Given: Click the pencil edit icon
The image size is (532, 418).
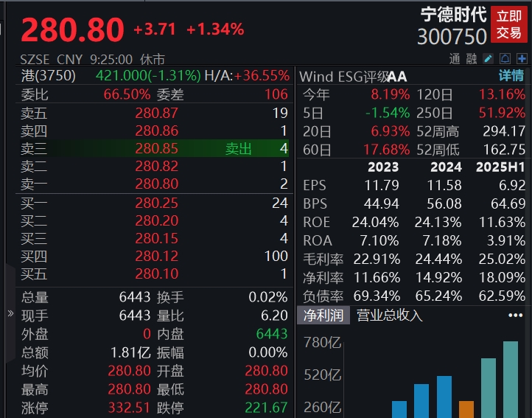Looking at the screenshot, I should [x=488, y=59].
